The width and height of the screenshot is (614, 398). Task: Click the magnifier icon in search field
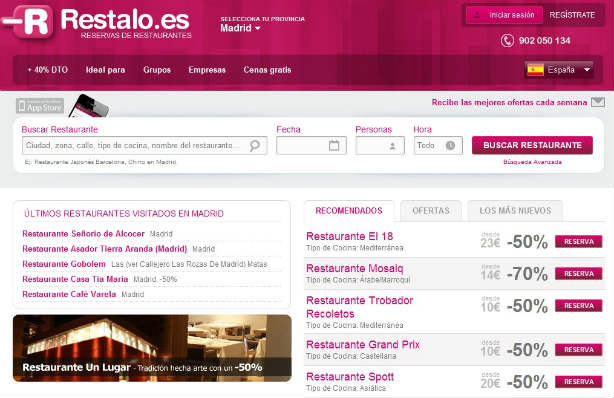point(255,145)
